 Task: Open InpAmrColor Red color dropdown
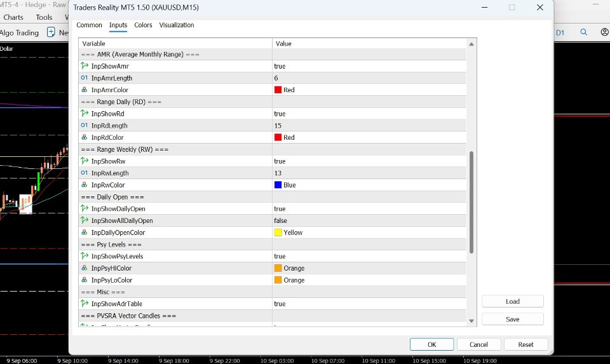pos(369,90)
